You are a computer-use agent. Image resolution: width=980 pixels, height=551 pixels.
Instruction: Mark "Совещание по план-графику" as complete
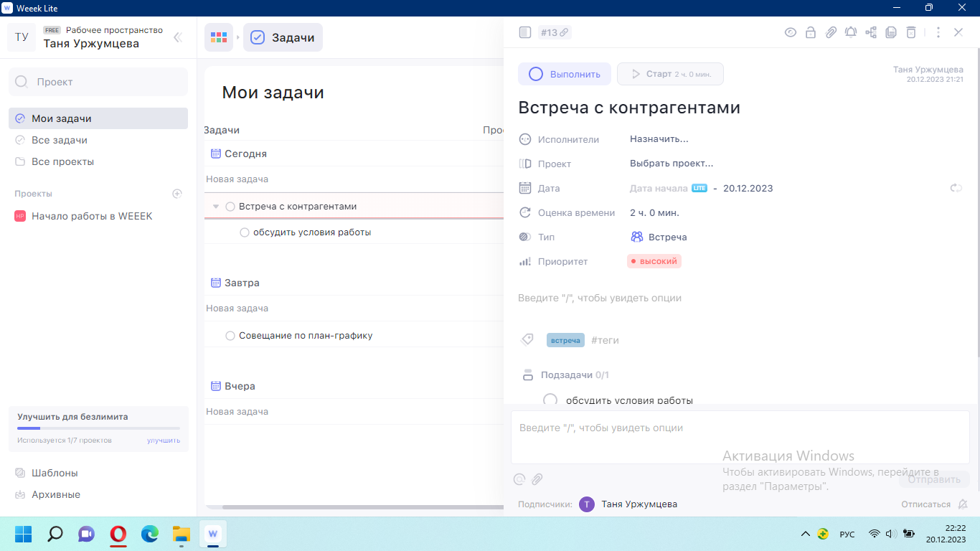230,335
